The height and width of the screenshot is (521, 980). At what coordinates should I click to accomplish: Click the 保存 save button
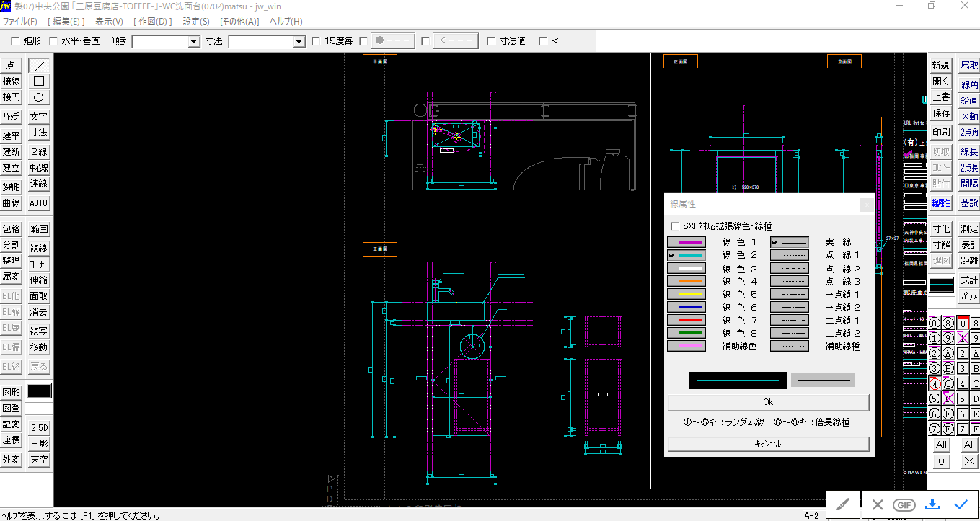(941, 112)
